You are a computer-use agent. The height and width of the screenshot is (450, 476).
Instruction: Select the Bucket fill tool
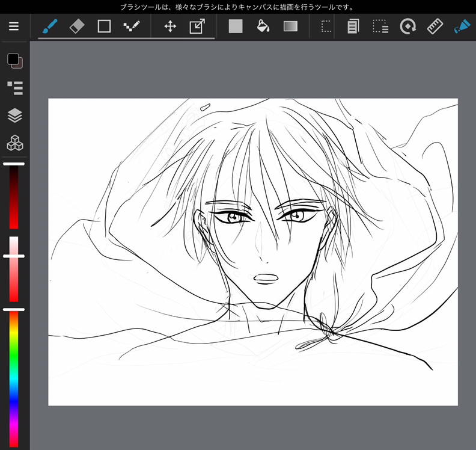263,26
